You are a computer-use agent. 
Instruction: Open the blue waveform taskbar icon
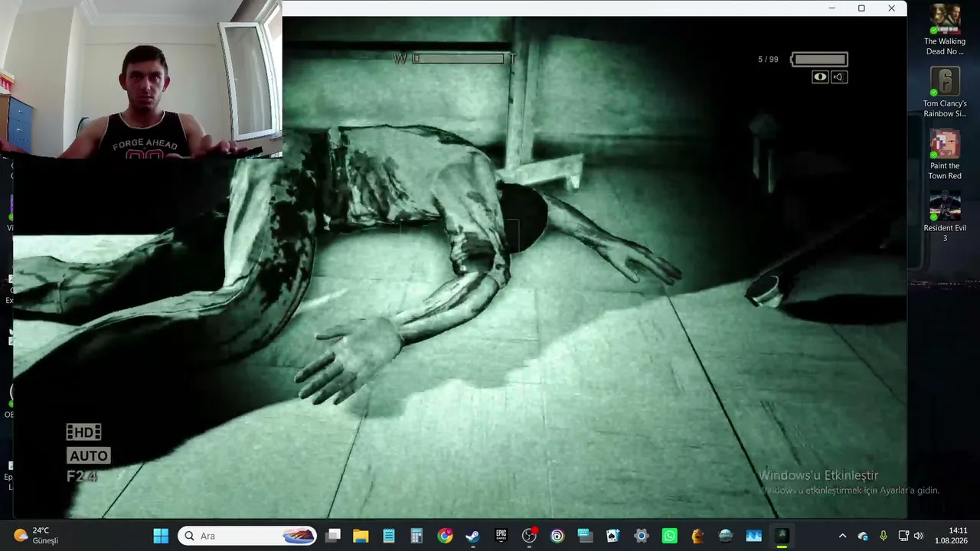753,536
